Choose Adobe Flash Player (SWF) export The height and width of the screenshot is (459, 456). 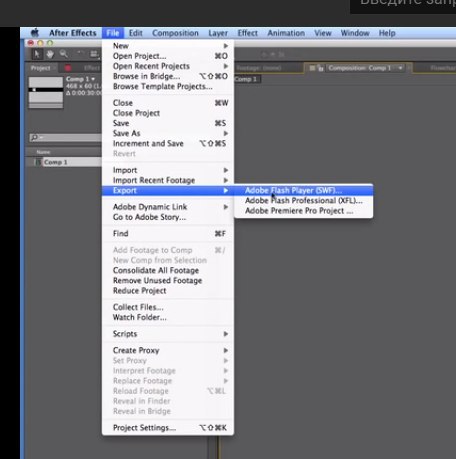303,190
